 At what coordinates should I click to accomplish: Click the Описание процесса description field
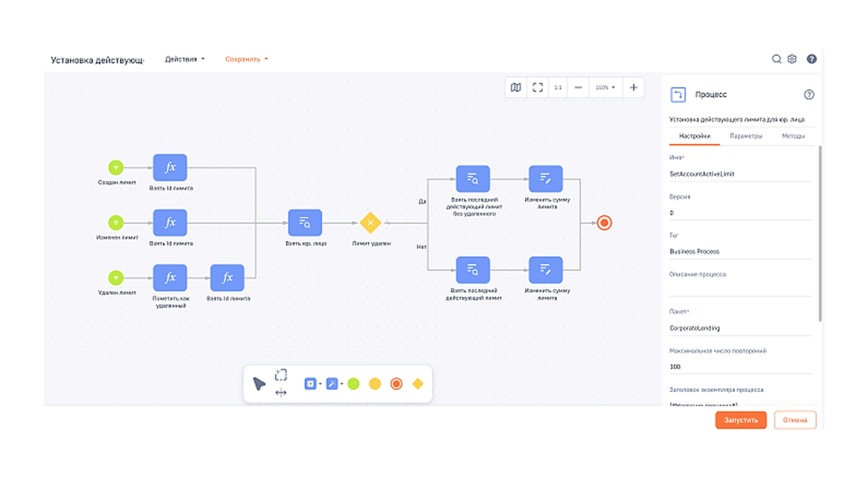coord(740,289)
